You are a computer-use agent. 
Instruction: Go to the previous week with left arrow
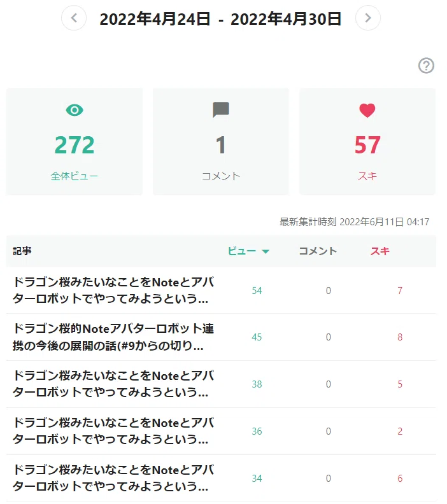point(74,18)
